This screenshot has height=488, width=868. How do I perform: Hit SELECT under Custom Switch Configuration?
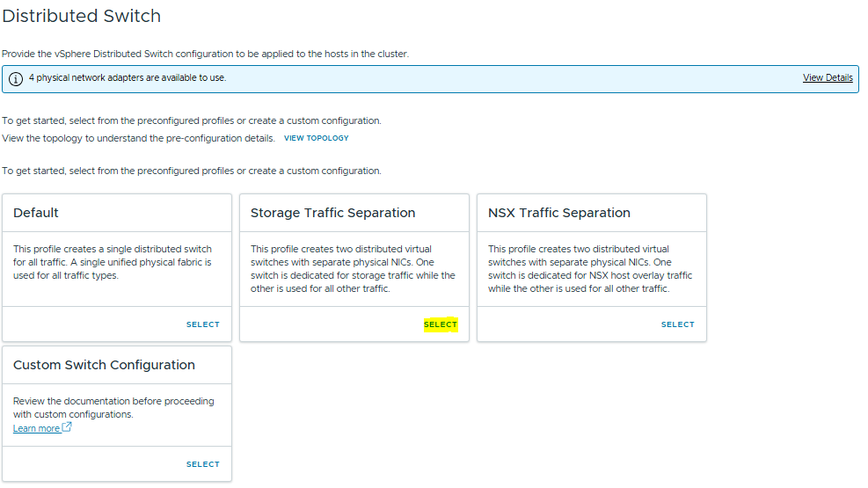(x=202, y=464)
